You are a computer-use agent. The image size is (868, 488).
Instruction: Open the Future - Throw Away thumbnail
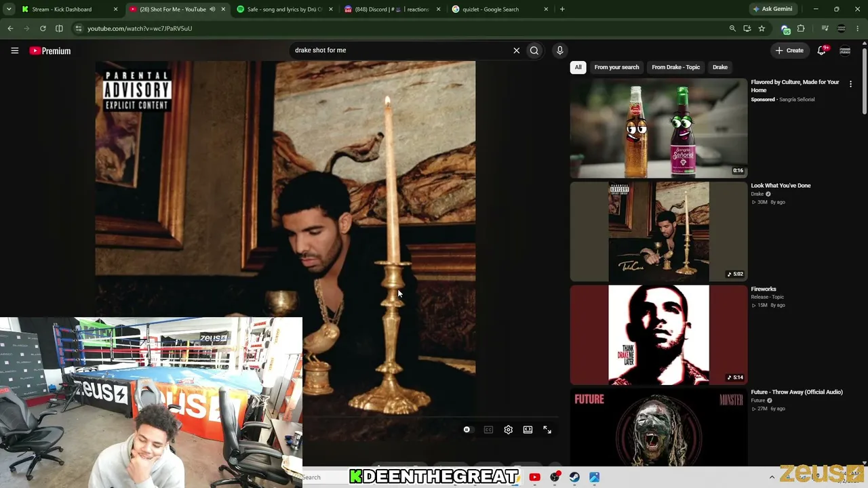pos(658,427)
